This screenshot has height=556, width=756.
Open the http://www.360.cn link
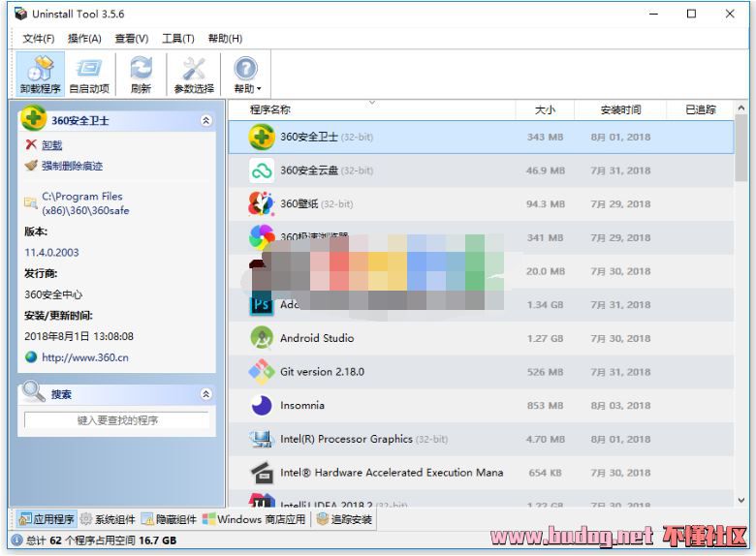point(84,356)
